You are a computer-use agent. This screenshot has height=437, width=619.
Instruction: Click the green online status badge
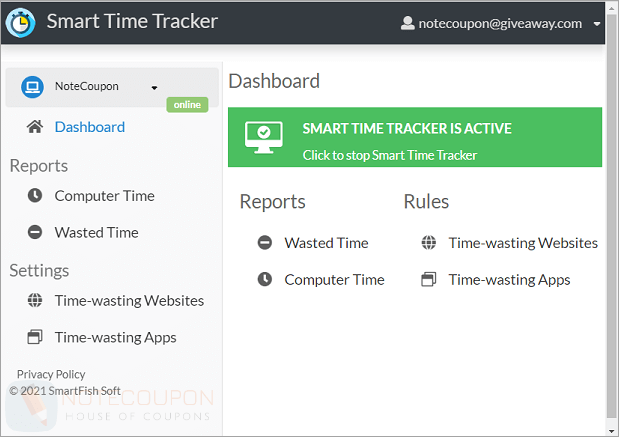pyautogui.click(x=187, y=105)
